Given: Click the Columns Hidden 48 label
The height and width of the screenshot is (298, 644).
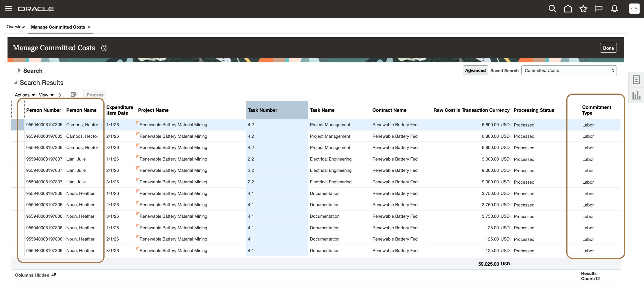Looking at the screenshot, I should (36, 275).
